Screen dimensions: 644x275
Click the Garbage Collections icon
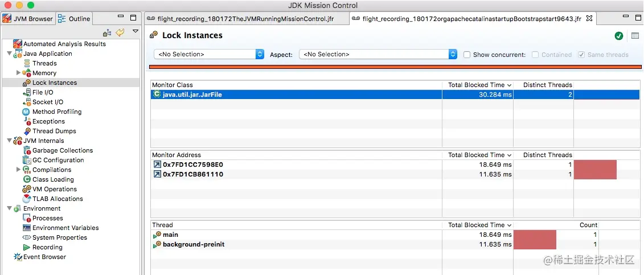pos(27,151)
